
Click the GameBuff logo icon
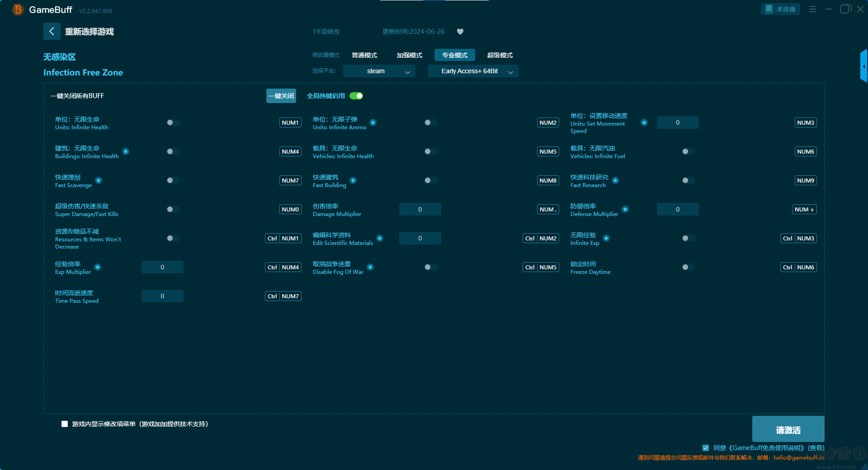[x=18, y=9]
